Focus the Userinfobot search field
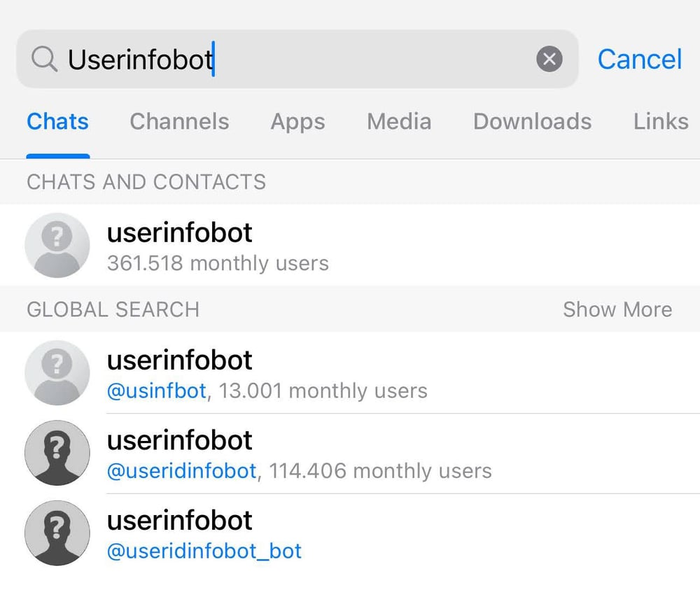The height and width of the screenshot is (611, 700). pyautogui.click(x=297, y=59)
